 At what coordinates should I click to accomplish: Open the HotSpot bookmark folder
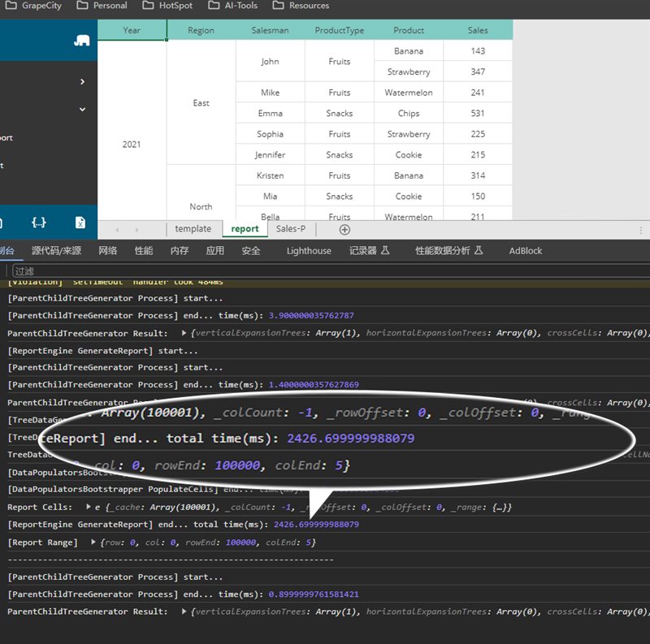167,6
